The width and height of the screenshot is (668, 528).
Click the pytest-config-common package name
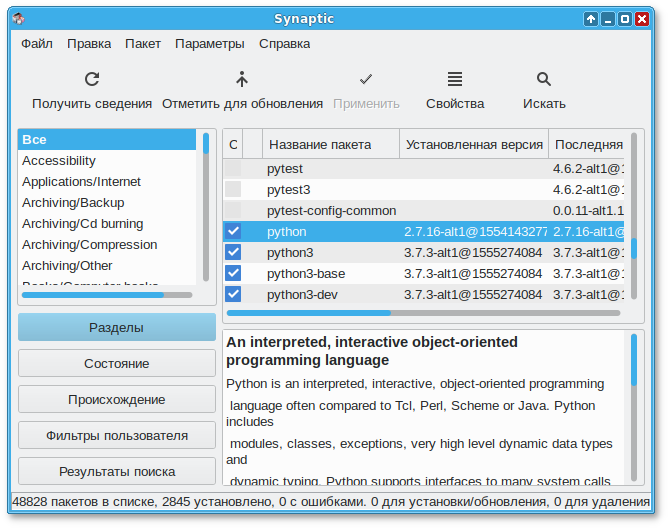click(331, 211)
